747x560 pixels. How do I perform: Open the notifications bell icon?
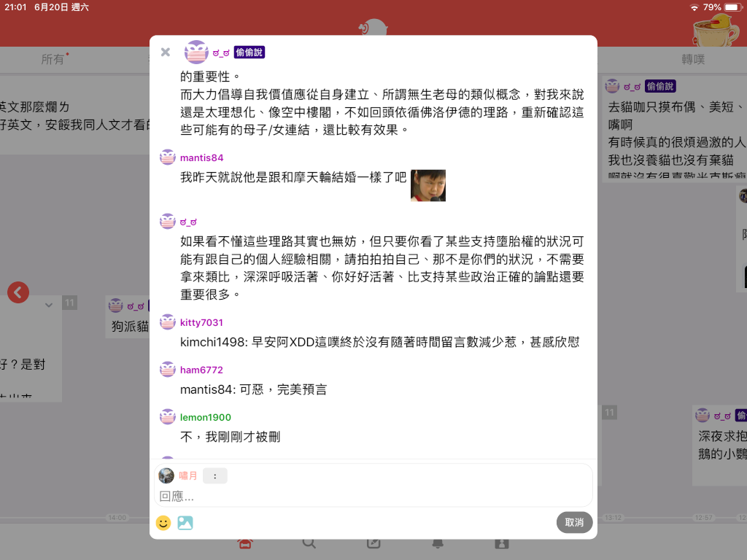[x=438, y=543]
